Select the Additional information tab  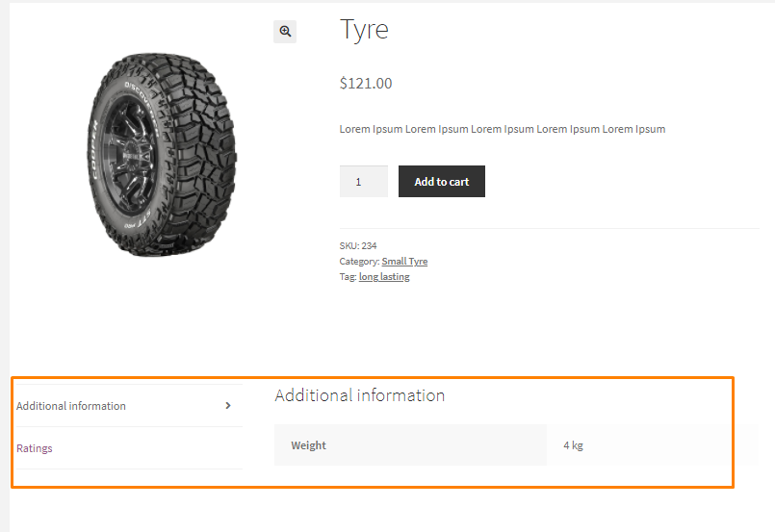coord(71,406)
